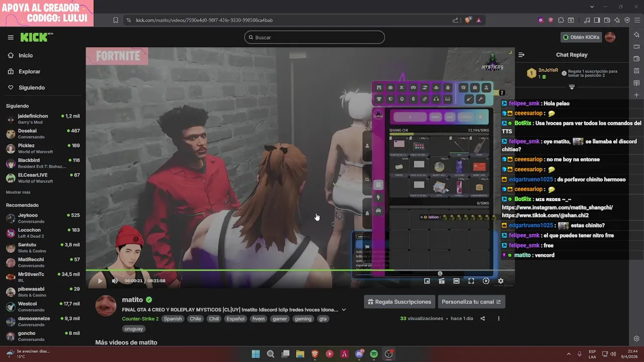Click Personaliza tu canal button

471,302
